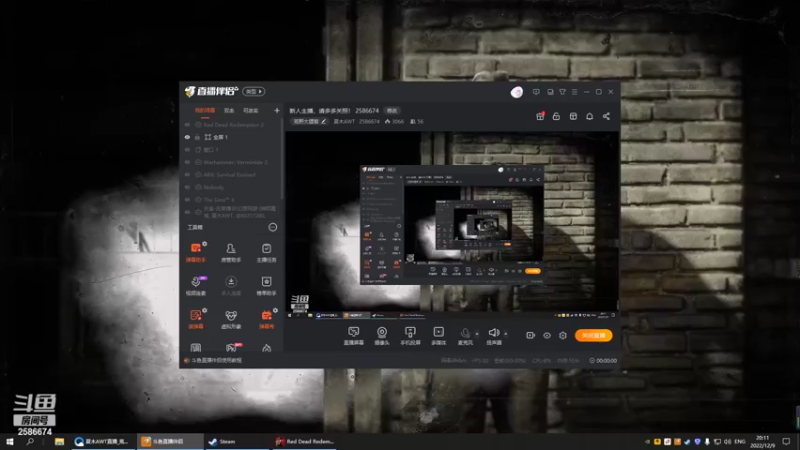Toggle visibility of the window 1 source

pyautogui.click(x=187, y=149)
